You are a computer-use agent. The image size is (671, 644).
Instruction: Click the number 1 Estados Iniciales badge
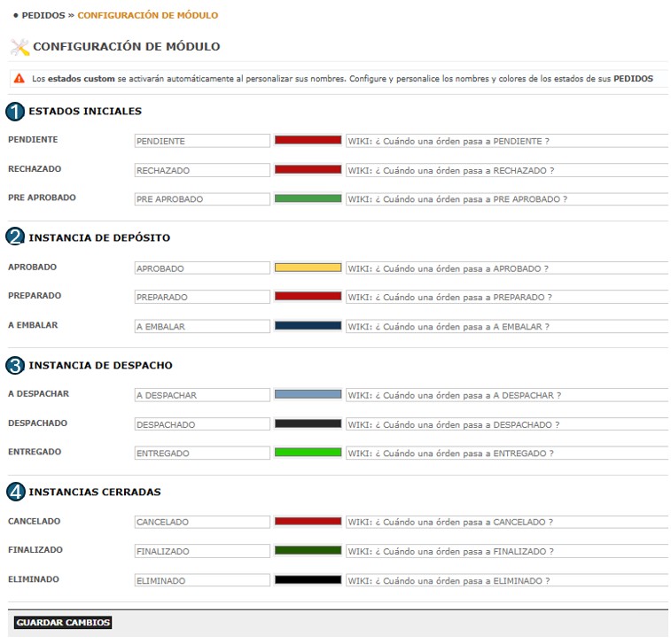(x=16, y=112)
